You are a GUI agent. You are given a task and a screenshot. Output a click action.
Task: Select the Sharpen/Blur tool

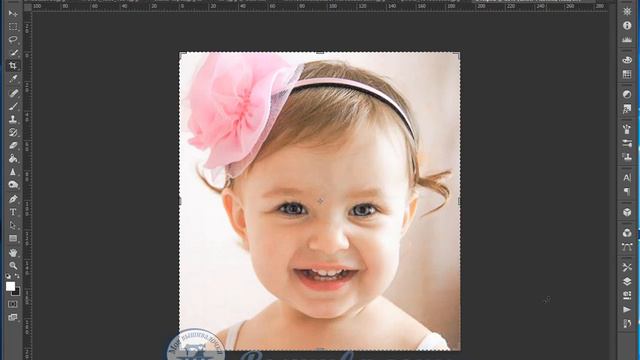(x=13, y=172)
